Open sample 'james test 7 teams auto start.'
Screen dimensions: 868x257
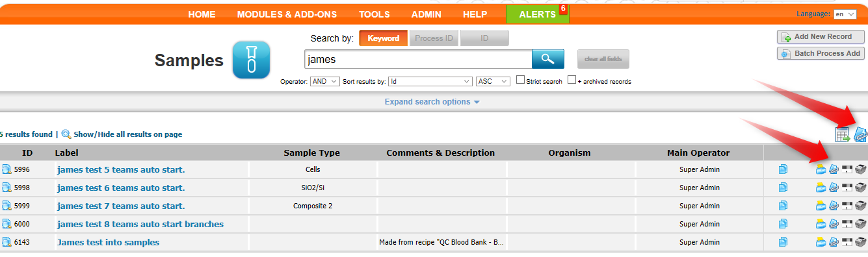coord(121,206)
